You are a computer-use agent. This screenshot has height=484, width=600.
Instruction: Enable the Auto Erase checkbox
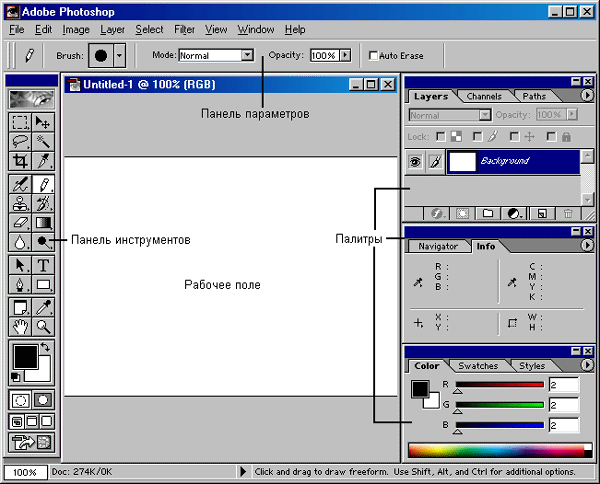click(373, 56)
